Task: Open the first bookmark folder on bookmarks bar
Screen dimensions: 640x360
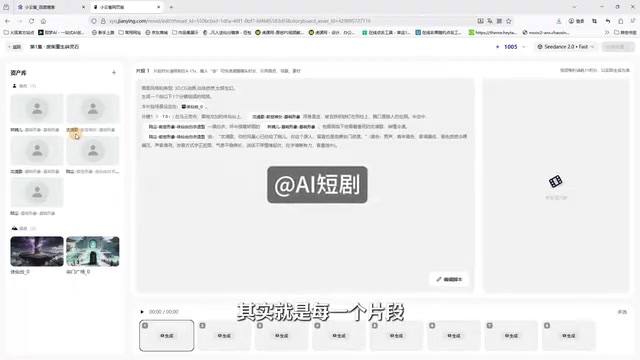Action: [19, 32]
